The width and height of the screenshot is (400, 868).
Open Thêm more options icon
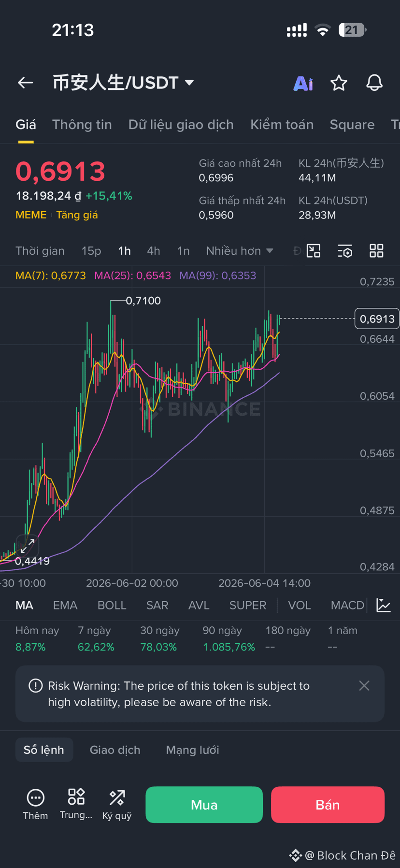pyautogui.click(x=35, y=804)
